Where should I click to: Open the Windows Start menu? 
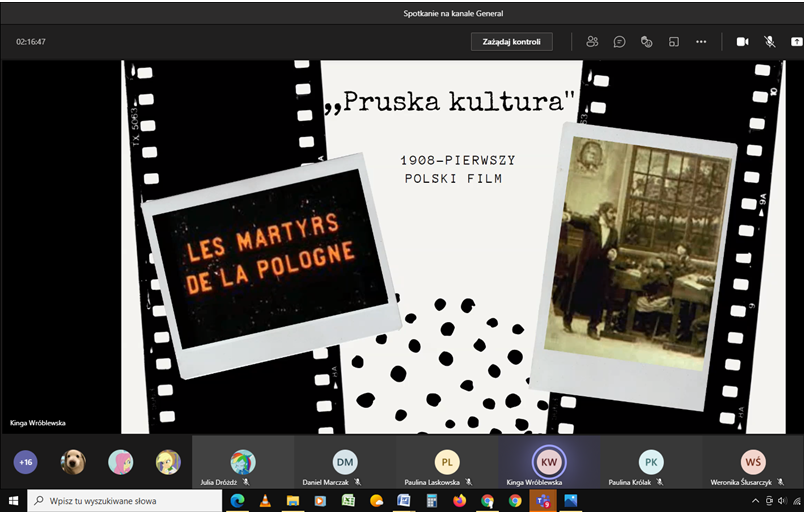(13, 501)
